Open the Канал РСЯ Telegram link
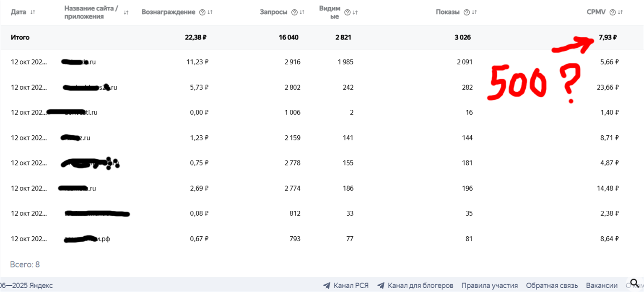The image size is (644, 292). (346, 285)
